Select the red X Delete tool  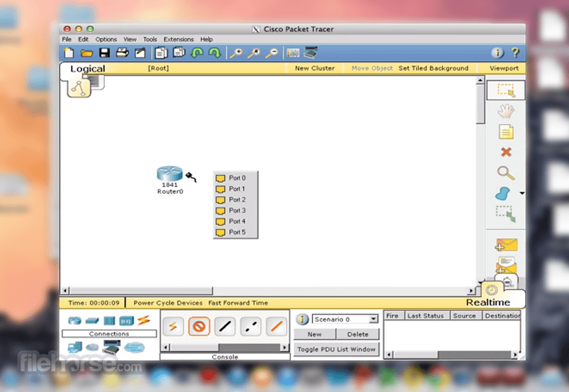(506, 152)
